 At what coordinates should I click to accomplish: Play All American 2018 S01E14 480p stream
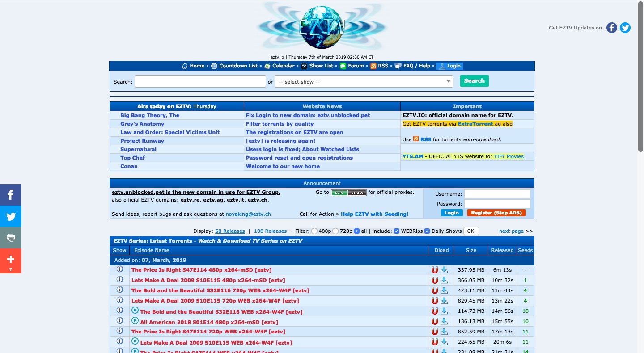[135, 320]
